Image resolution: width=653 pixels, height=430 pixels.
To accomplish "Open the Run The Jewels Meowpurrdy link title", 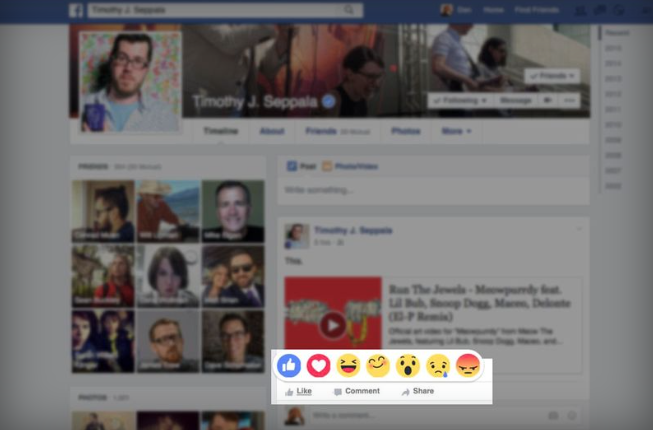I will tap(479, 303).
